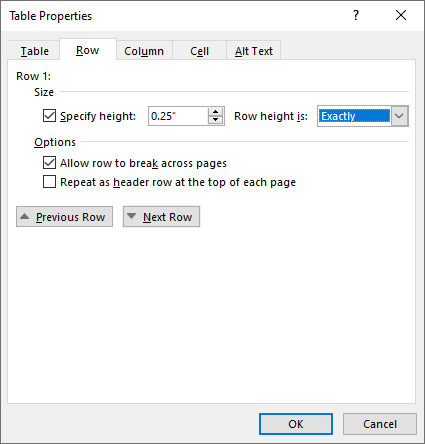The height and width of the screenshot is (444, 425).
Task: Click into the 0.25" height field
Action: 178,116
